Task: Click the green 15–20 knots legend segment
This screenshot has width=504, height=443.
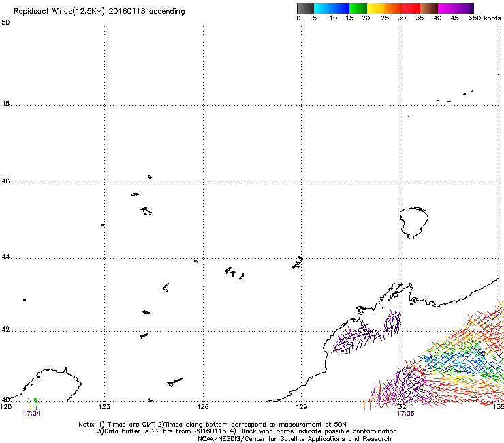Action: (358, 8)
